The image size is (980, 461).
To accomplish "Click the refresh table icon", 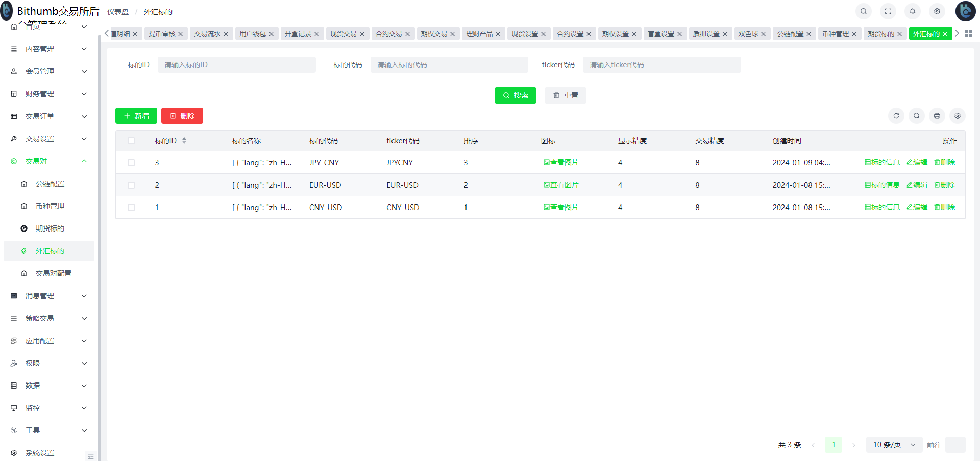I will tap(896, 116).
